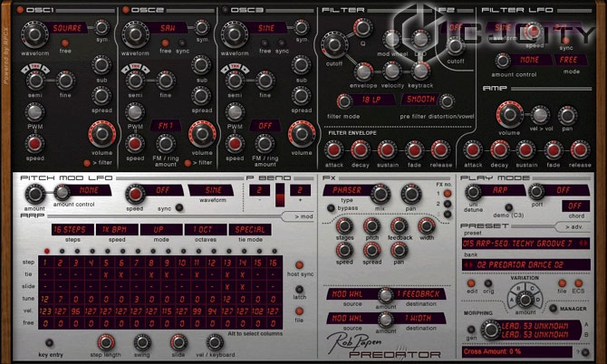Click the OSC2 octave down arrow
This screenshot has width=607, height=364.
126,70
